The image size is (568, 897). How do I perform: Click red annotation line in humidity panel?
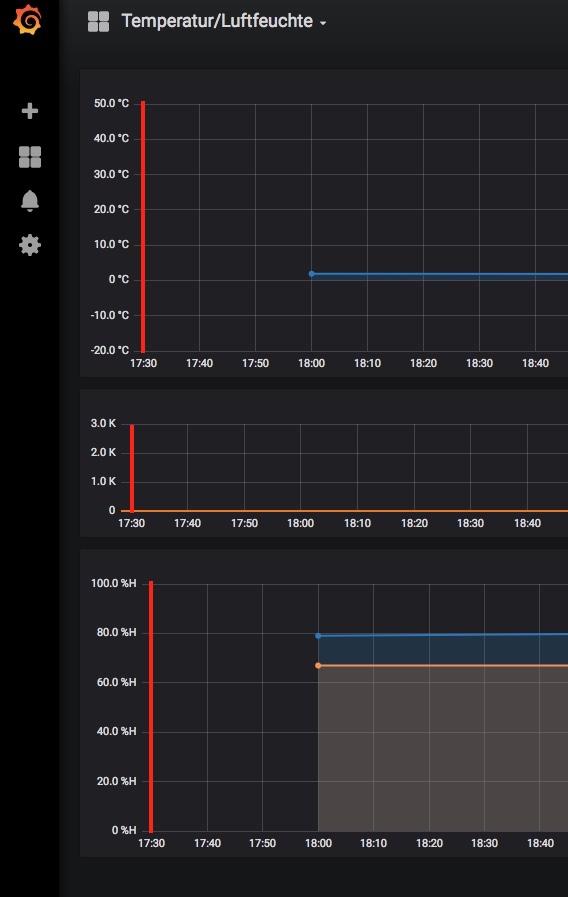click(151, 707)
